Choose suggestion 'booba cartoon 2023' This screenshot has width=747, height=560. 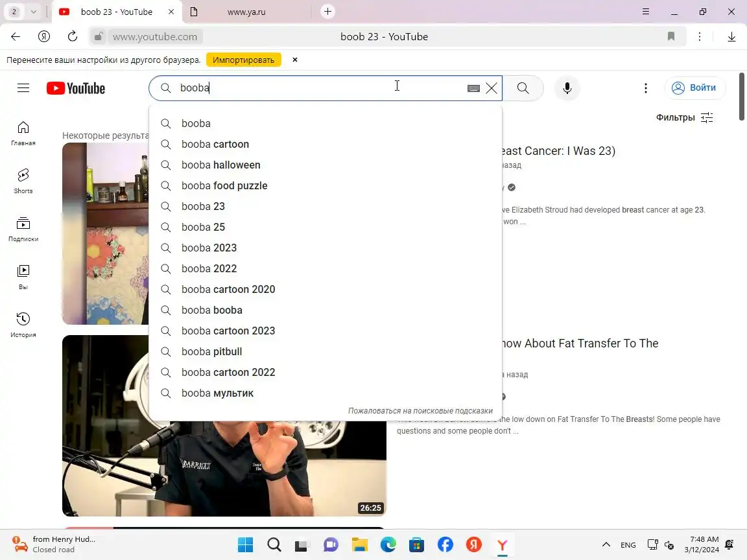(x=326, y=331)
